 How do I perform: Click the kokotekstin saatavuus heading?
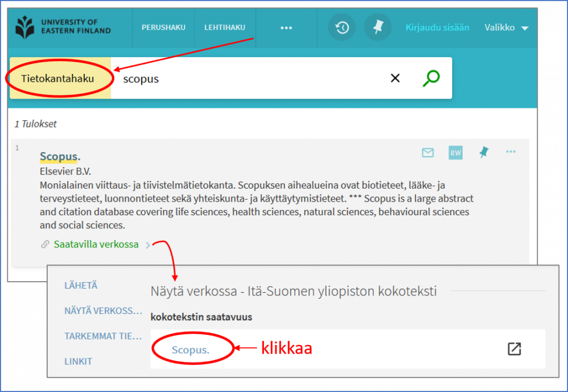coord(201,317)
